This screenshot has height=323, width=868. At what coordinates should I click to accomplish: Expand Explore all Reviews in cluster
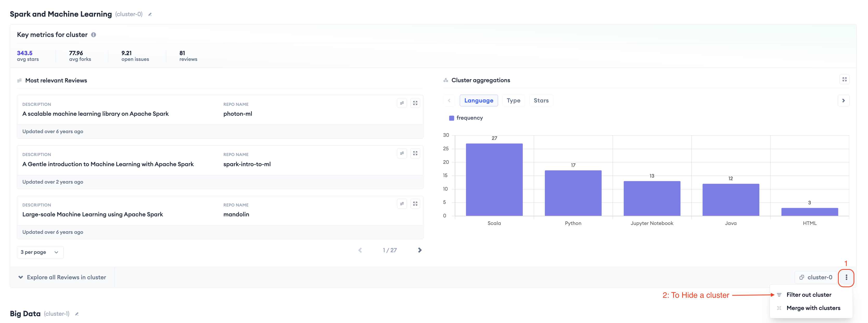[62, 277]
